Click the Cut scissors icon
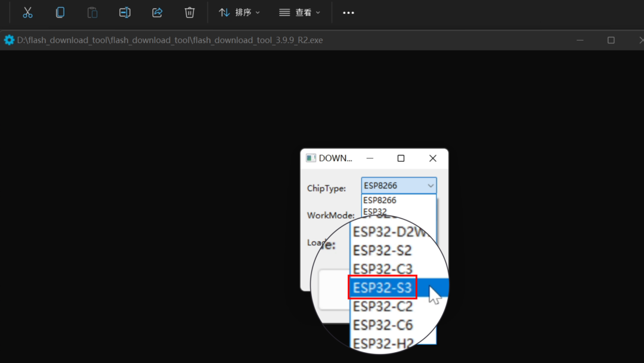644x363 pixels. [x=27, y=13]
